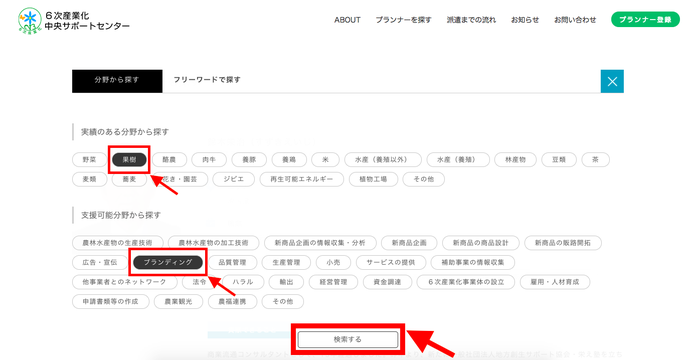Select the 蕎麦 tag
This screenshot has height=360, width=696.
click(x=129, y=179)
